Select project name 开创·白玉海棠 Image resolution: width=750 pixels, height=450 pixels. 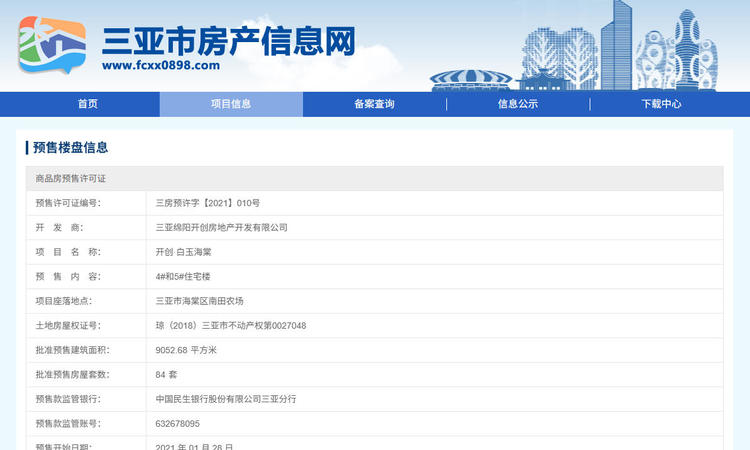click(183, 252)
